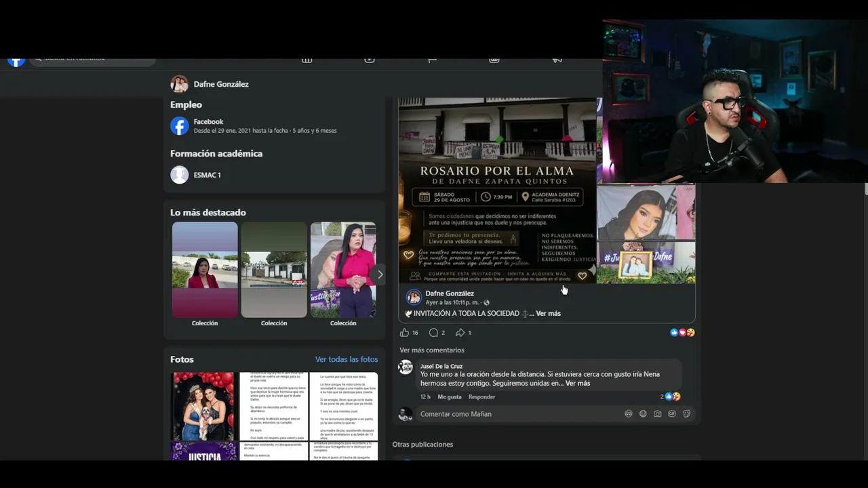Add a GIF to the comment
Image resolution: width=868 pixels, height=488 pixels.
click(672, 414)
